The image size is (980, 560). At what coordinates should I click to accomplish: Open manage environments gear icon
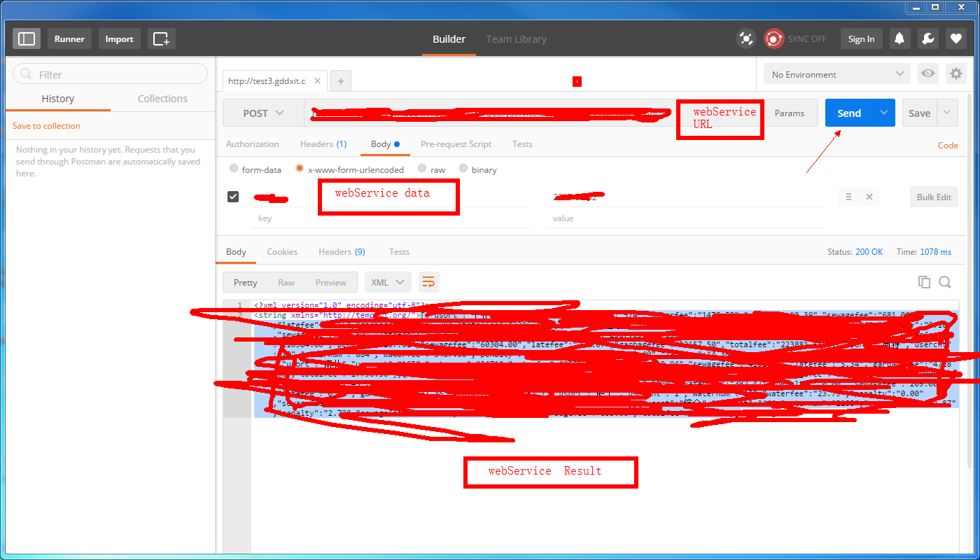(955, 73)
